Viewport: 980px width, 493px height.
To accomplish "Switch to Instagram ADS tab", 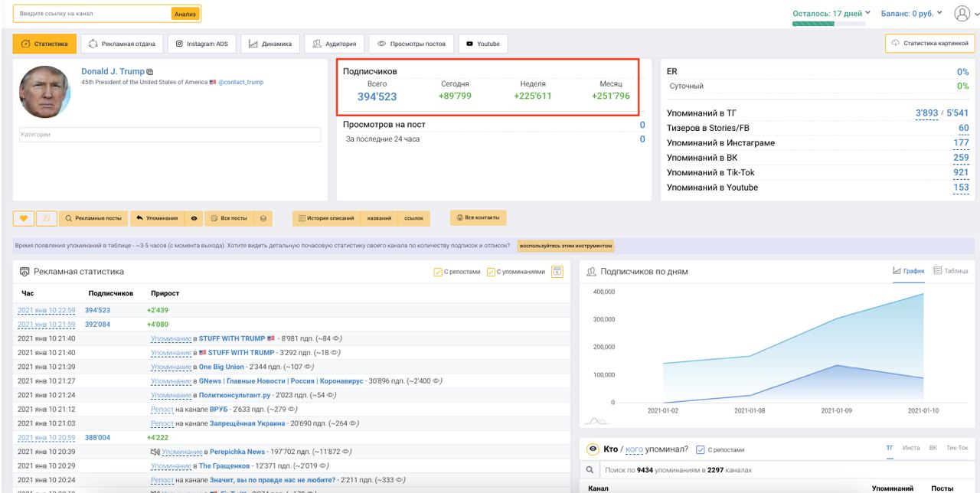I will 202,44.
